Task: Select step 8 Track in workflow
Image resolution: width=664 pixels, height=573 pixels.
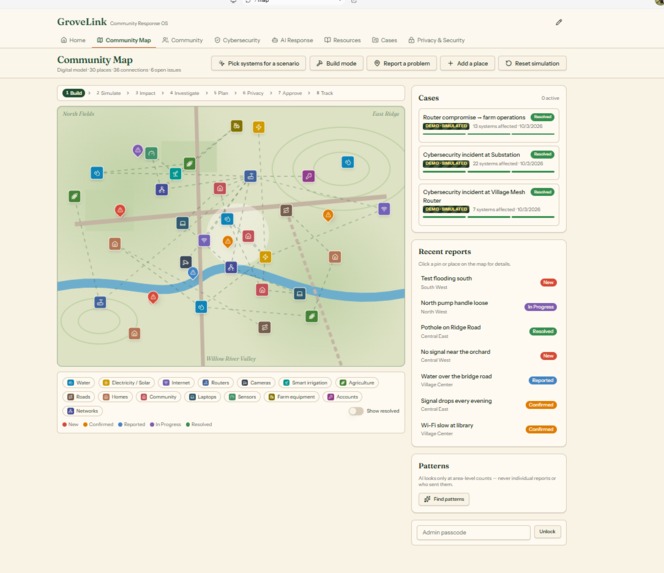Action: 325,93
